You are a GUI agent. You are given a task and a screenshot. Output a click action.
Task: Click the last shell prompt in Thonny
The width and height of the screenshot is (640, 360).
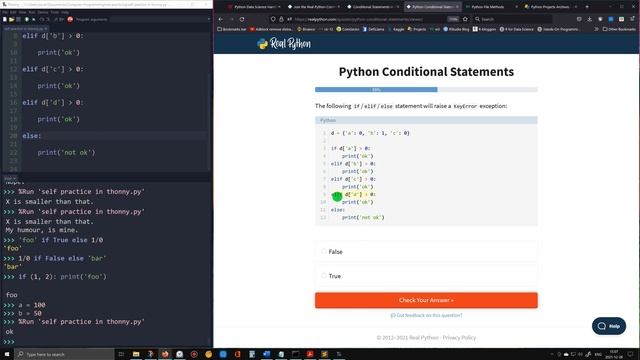click(x=9, y=342)
